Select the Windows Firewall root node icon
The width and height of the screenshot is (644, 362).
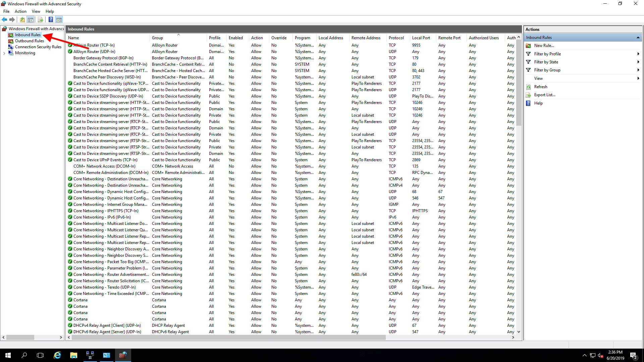[4, 29]
